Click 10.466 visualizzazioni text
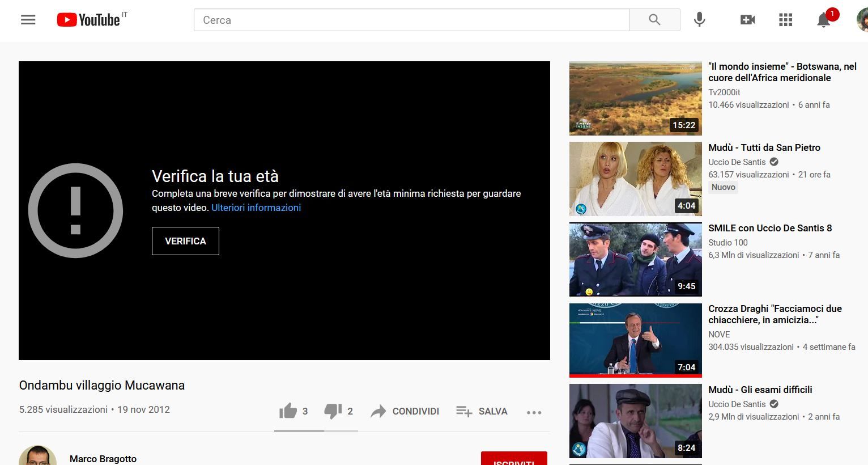 coord(748,105)
